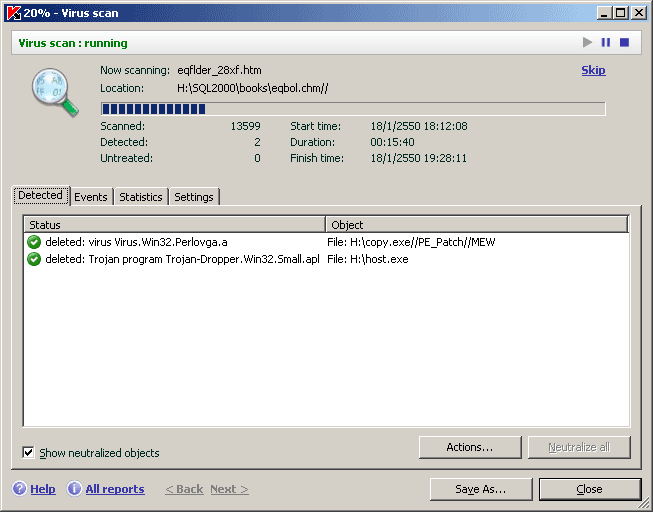653x512 pixels.
Task: Click the Virus scan : running status text
Action: (73, 43)
